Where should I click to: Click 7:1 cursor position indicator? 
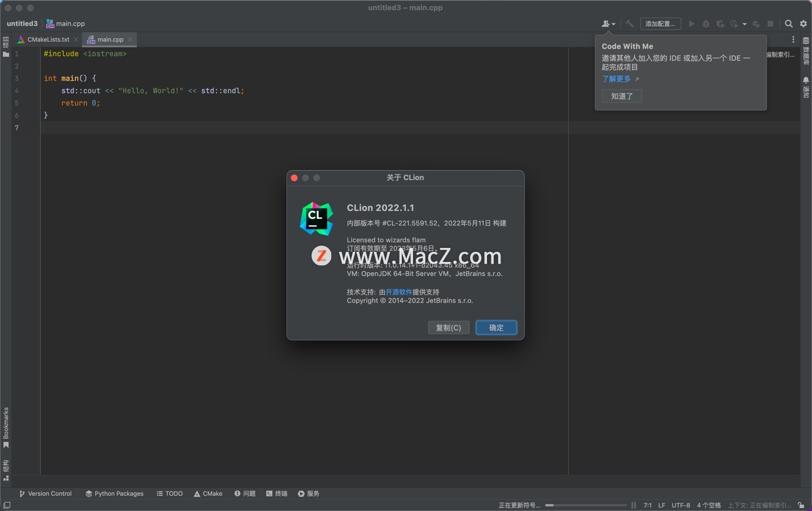tap(647, 505)
